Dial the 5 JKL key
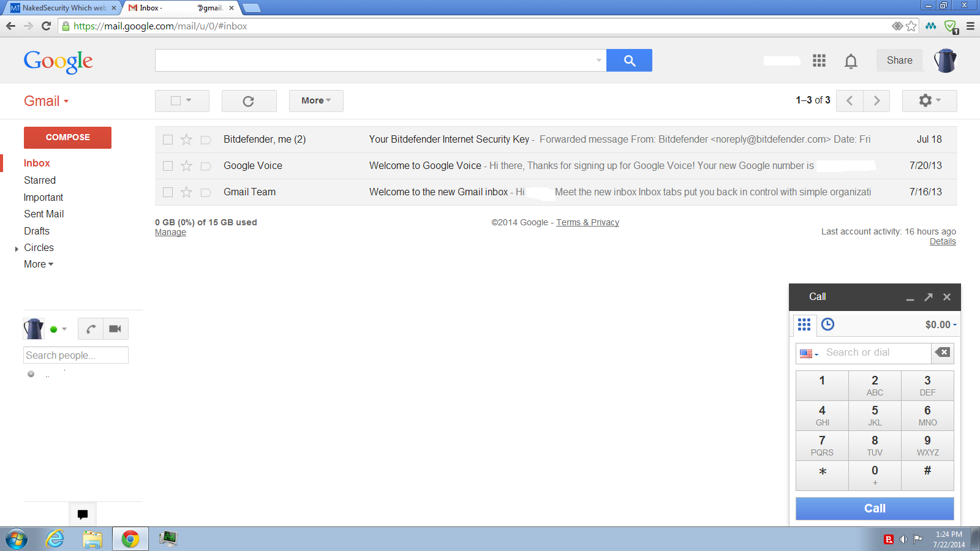This screenshot has width=980, height=551. coord(875,416)
